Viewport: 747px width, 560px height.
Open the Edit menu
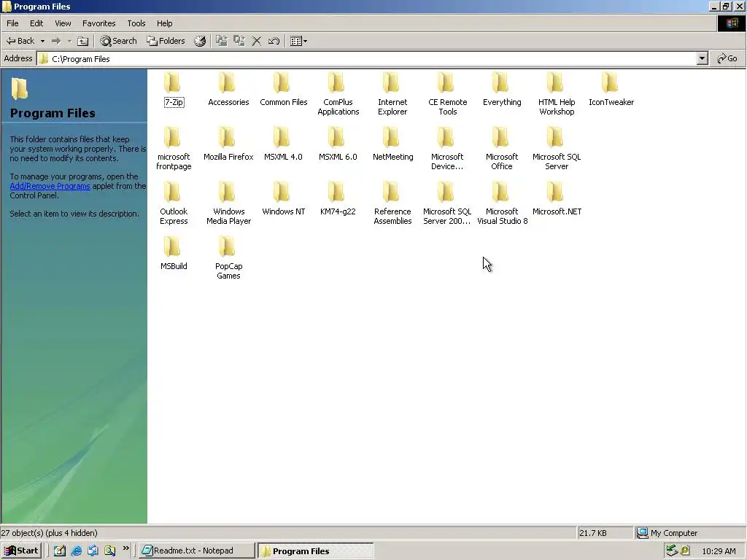[36, 23]
